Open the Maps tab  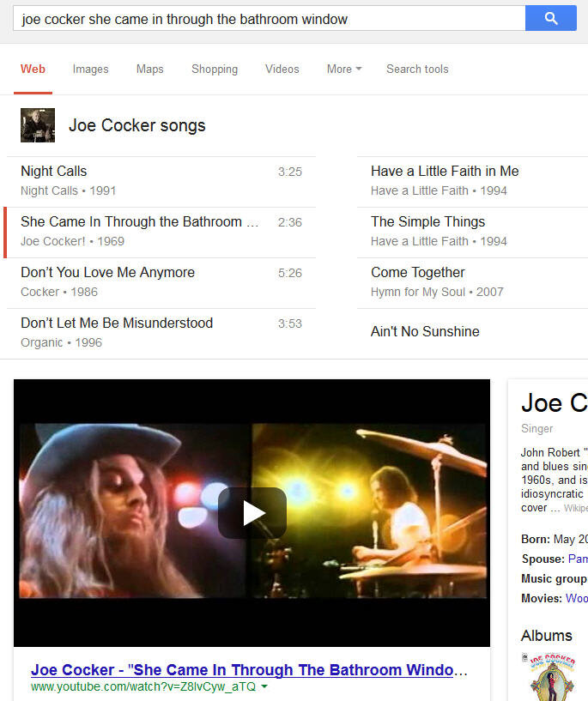point(150,69)
